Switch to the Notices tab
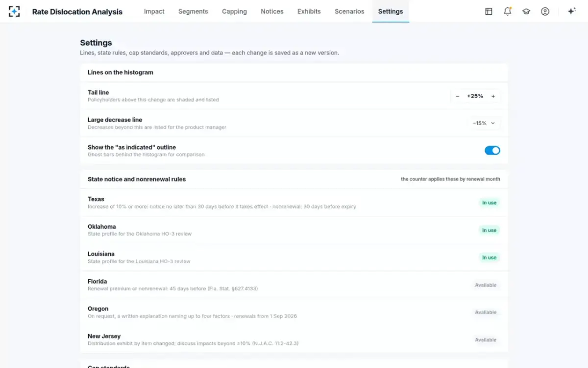588x368 pixels. [272, 11]
